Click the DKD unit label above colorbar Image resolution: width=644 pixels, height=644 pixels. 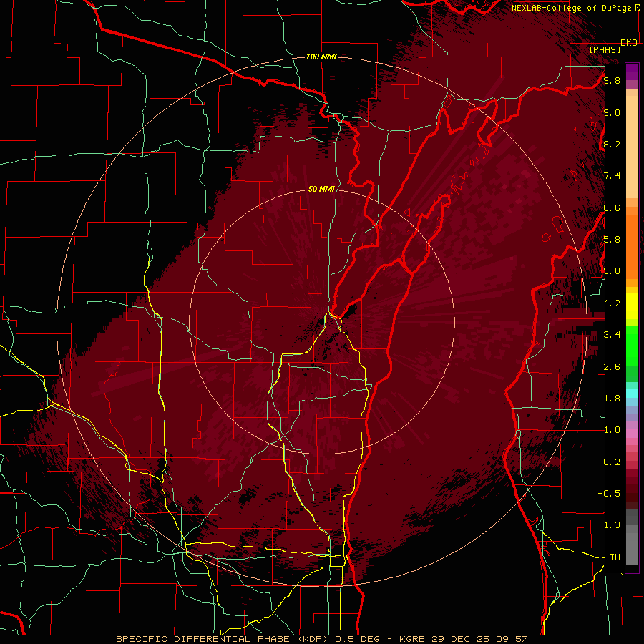629,43
